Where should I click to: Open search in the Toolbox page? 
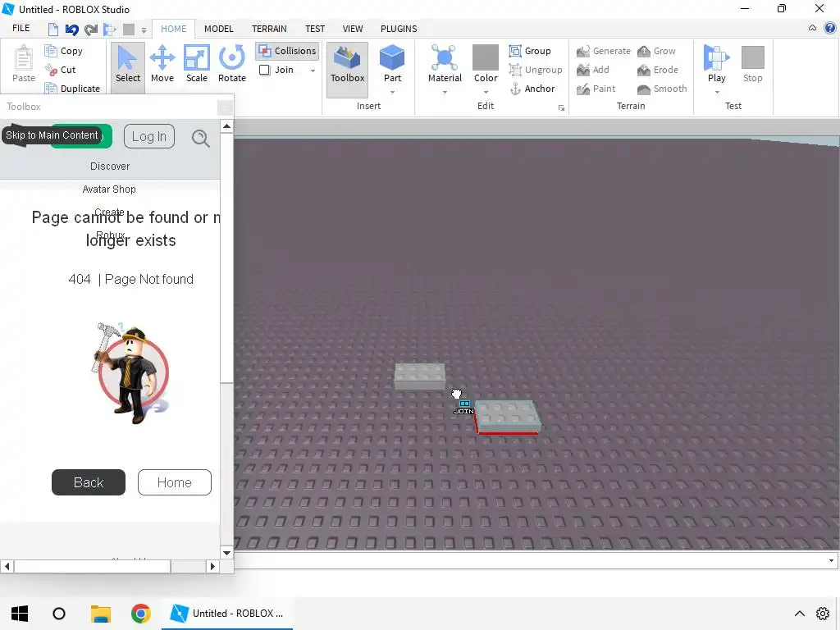point(200,138)
